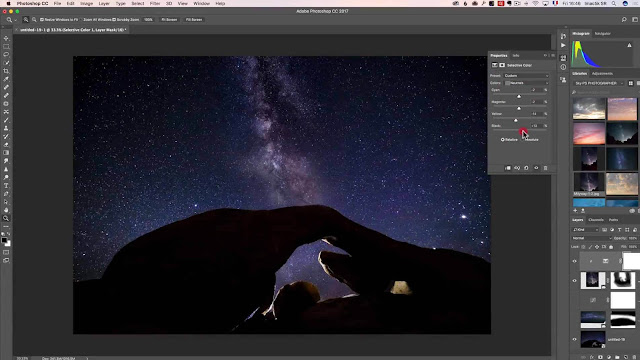640x360 pixels.
Task: Click the Cyan slider handle
Action: tap(519, 96)
